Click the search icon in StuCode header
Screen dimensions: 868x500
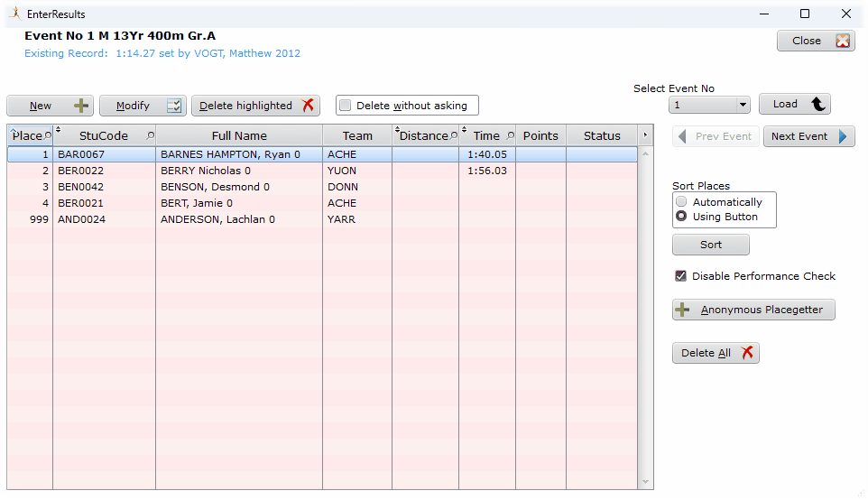point(150,135)
